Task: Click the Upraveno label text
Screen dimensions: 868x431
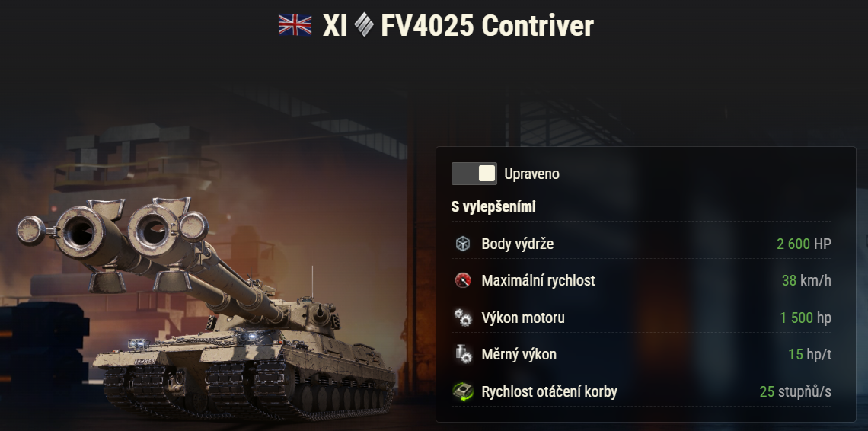Action: point(531,174)
